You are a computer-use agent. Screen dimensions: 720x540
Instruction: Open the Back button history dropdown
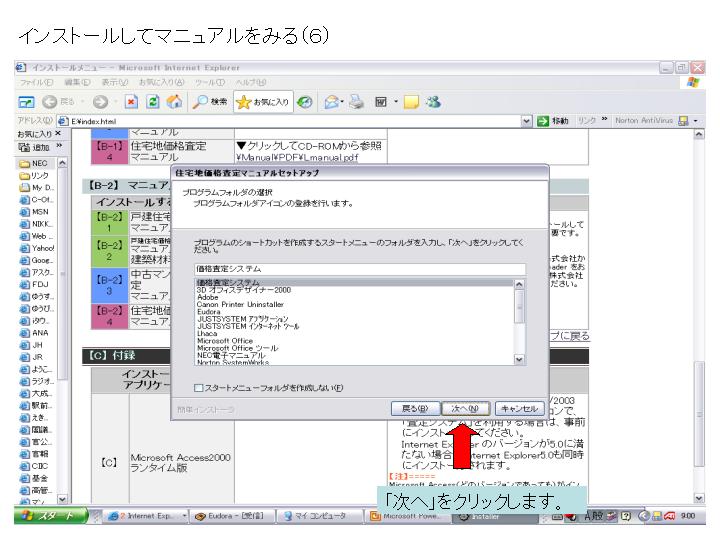point(83,102)
